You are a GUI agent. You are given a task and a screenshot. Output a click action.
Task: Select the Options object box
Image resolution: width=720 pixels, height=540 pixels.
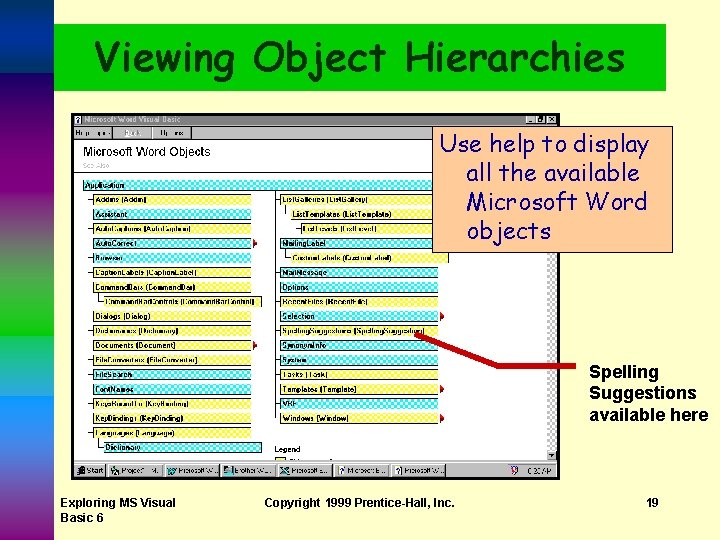(x=359, y=287)
